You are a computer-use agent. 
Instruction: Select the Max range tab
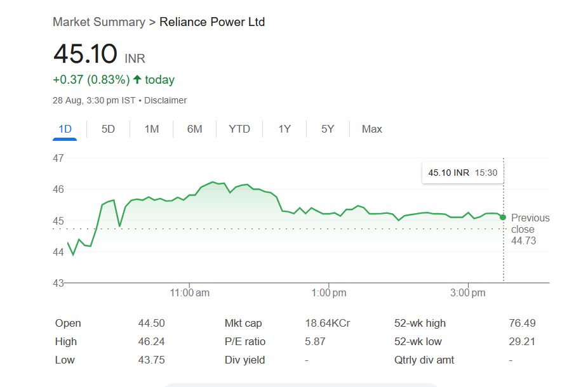coord(372,129)
